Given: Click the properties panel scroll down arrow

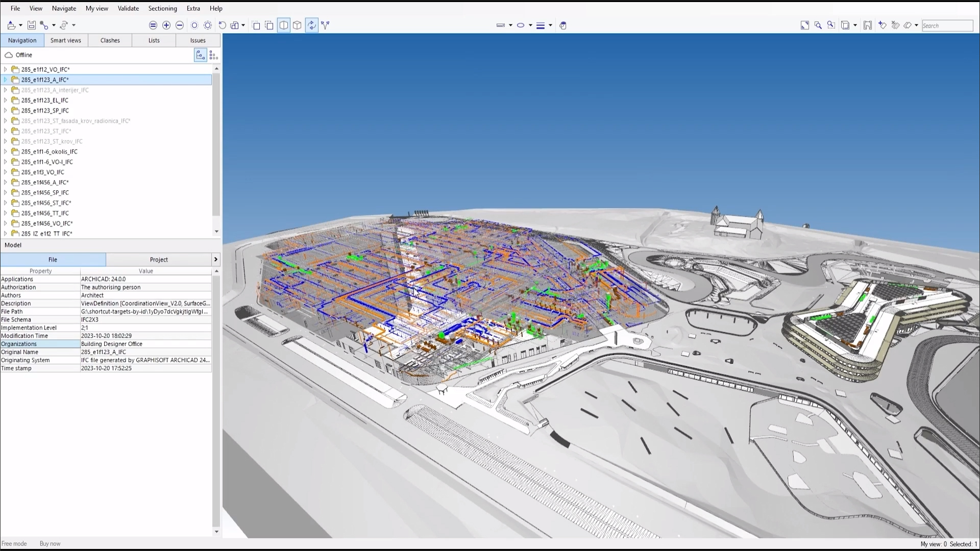Looking at the screenshot, I should [216, 532].
